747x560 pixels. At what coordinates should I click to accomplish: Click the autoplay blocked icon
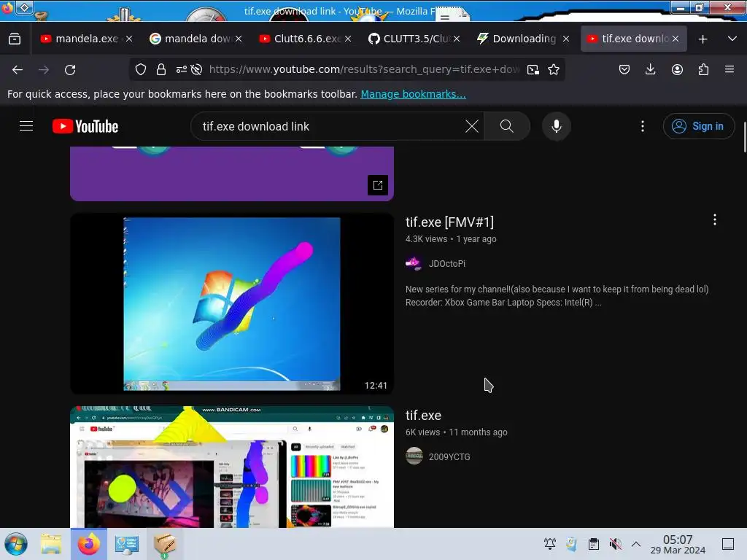click(x=196, y=69)
